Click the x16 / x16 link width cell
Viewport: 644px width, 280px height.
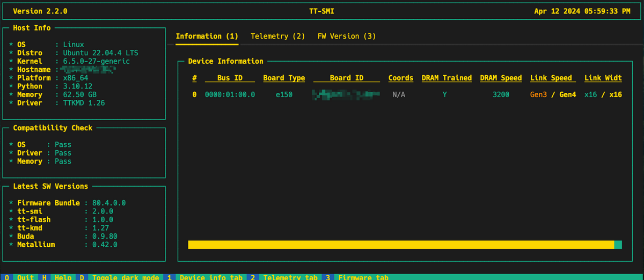(603, 94)
